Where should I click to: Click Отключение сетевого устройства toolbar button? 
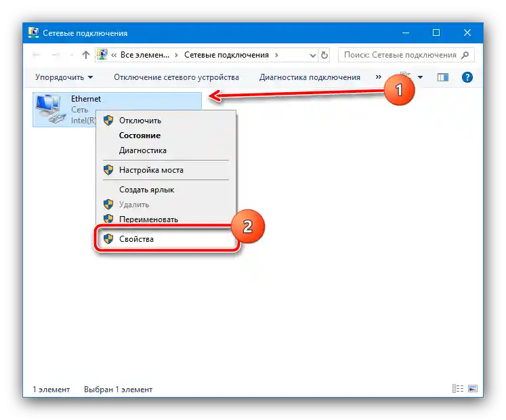(x=176, y=77)
